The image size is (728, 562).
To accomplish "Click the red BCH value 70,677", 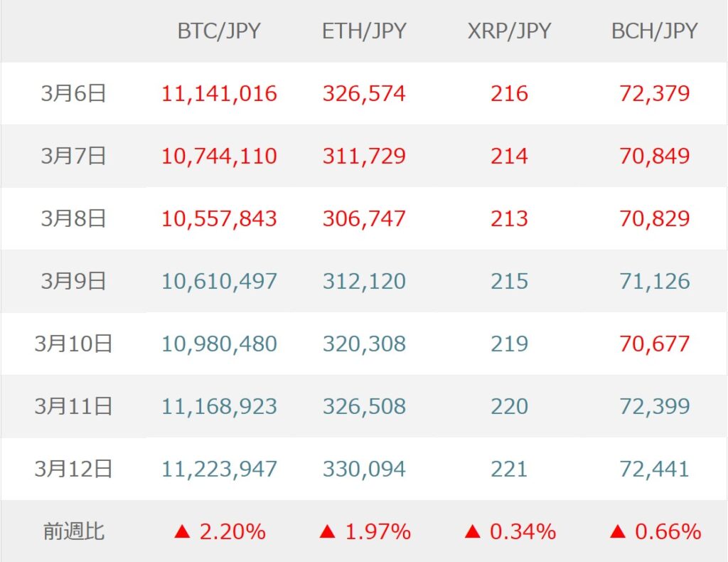I will coord(654,344).
